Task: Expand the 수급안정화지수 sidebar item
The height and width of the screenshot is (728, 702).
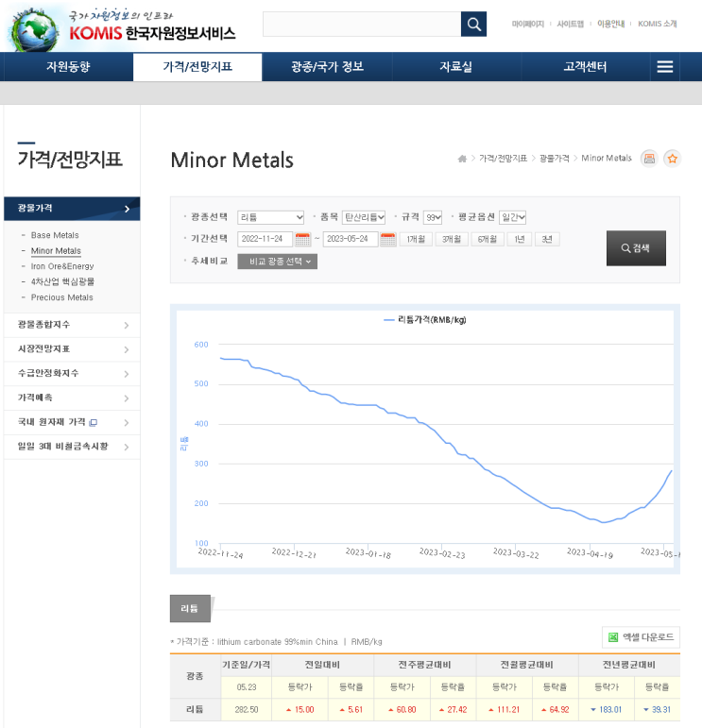Action: point(72,373)
